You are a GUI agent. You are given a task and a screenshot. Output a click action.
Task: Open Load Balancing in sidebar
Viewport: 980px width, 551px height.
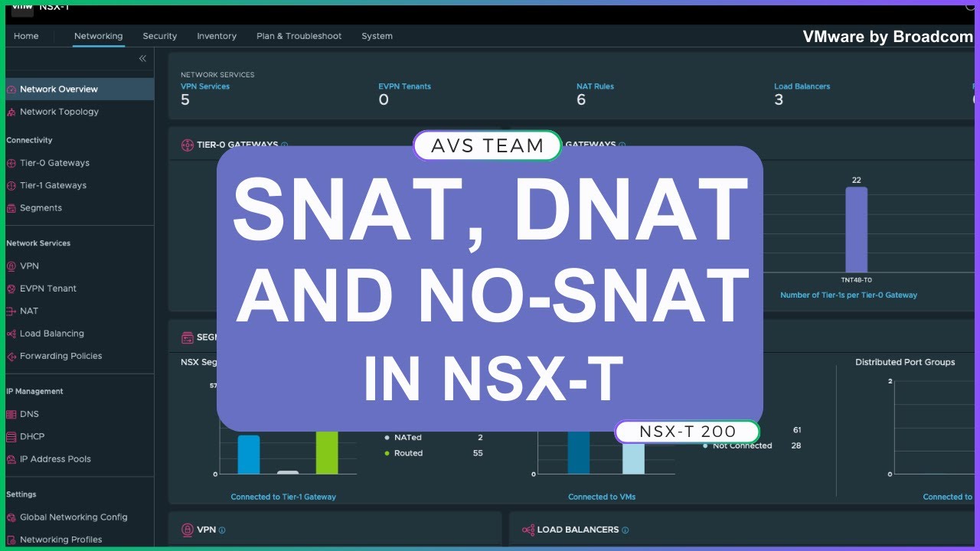click(x=52, y=334)
